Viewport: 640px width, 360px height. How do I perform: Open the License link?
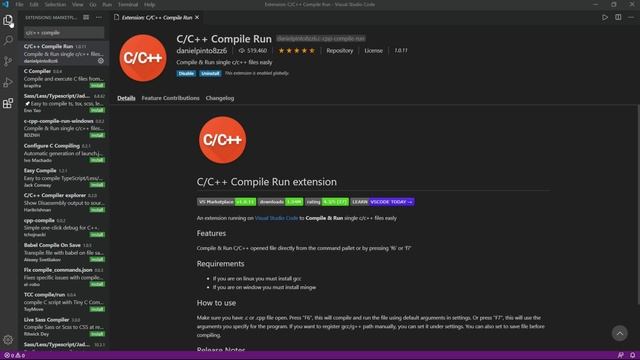coord(373,51)
